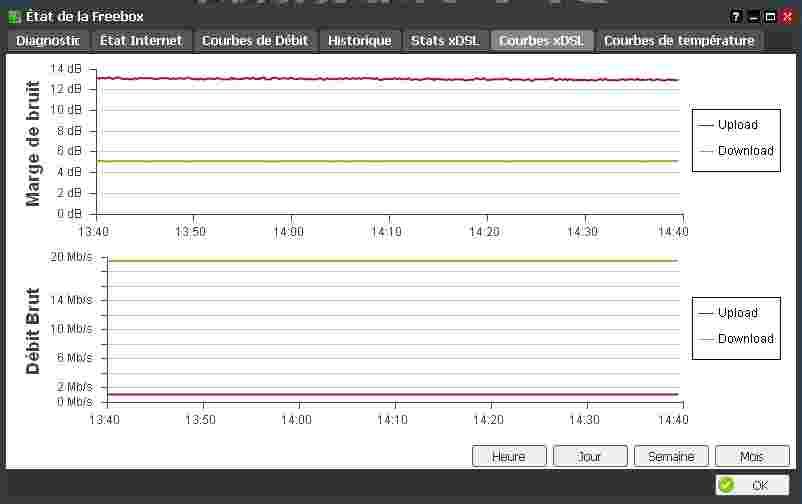Show the graph by Heure
802x504 pixels.
click(x=509, y=456)
